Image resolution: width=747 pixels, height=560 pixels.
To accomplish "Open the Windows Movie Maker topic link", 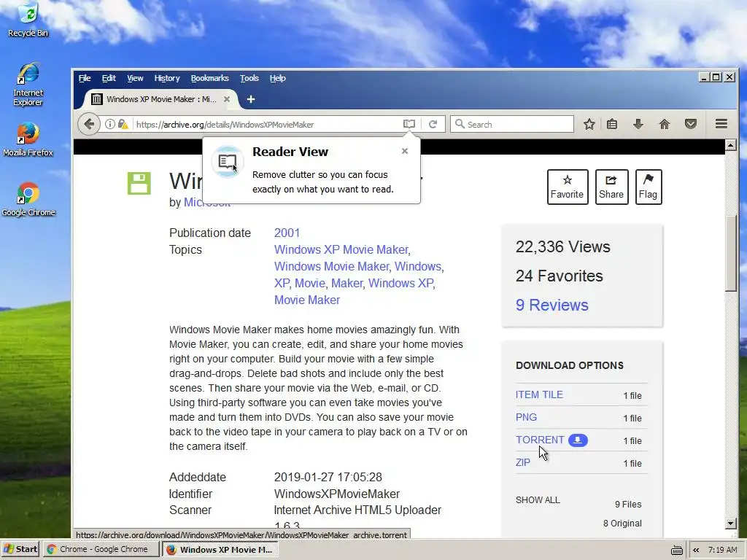I will point(332,266).
